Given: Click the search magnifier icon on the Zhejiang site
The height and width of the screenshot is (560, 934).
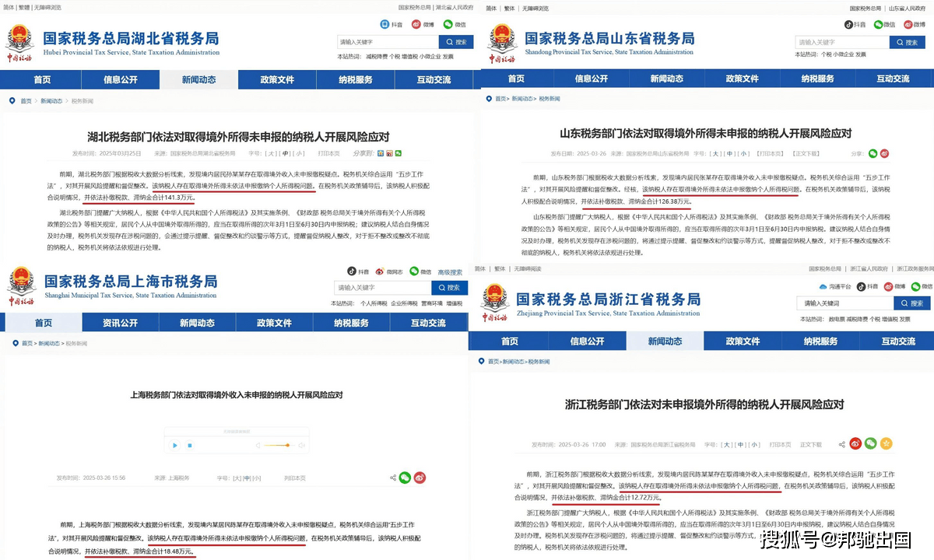Looking at the screenshot, I should 904,303.
